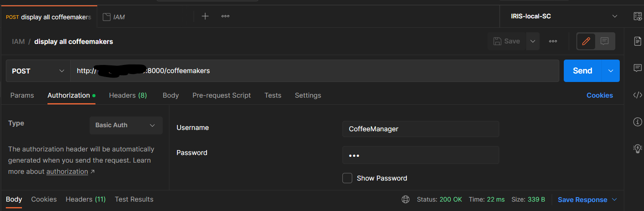Image resolution: width=644 pixels, height=211 pixels.
Task: Switch to edit mode pencil icon
Action: tap(586, 41)
